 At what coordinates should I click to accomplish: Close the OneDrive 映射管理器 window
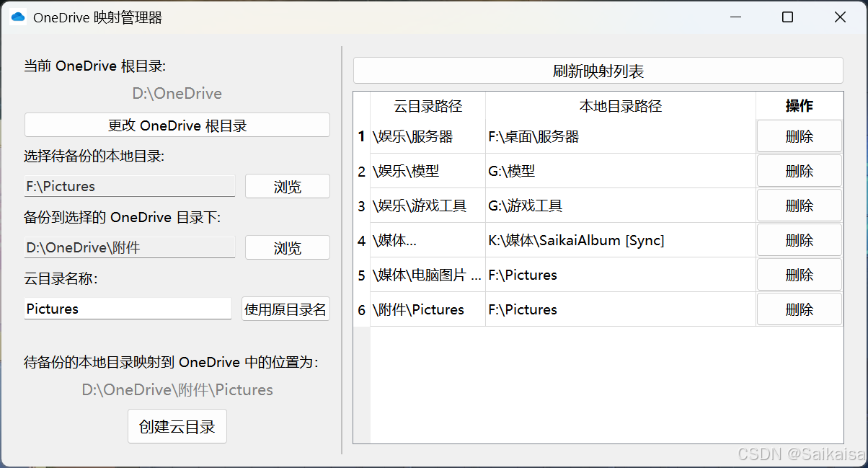pos(840,17)
